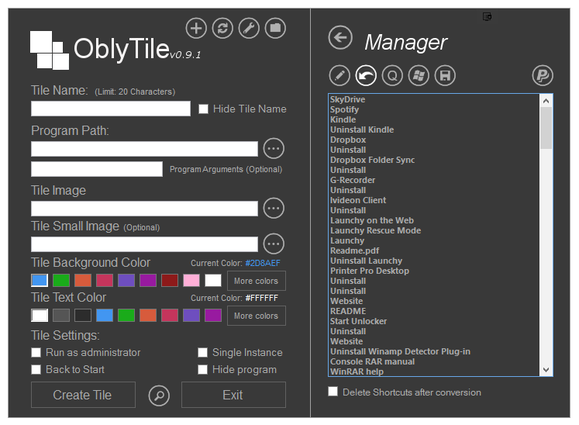Browse for Program Path with ellipsis button

coord(274,148)
